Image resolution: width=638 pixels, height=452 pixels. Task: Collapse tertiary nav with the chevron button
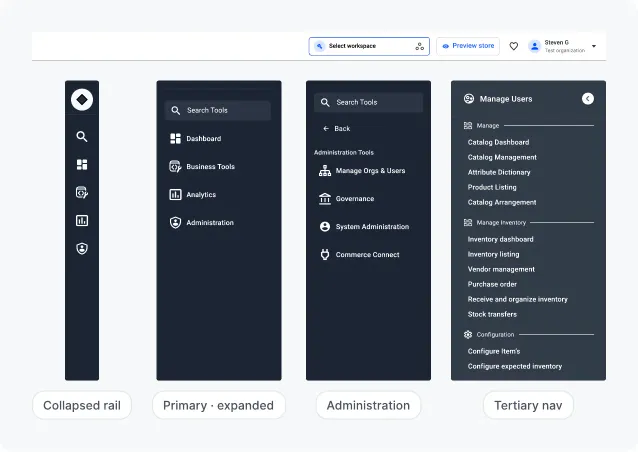click(588, 99)
